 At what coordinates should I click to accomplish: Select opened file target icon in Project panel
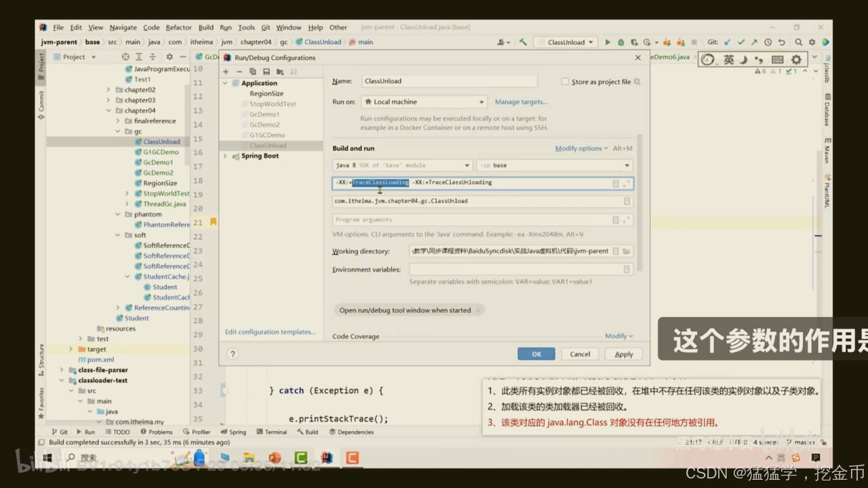tap(125, 57)
